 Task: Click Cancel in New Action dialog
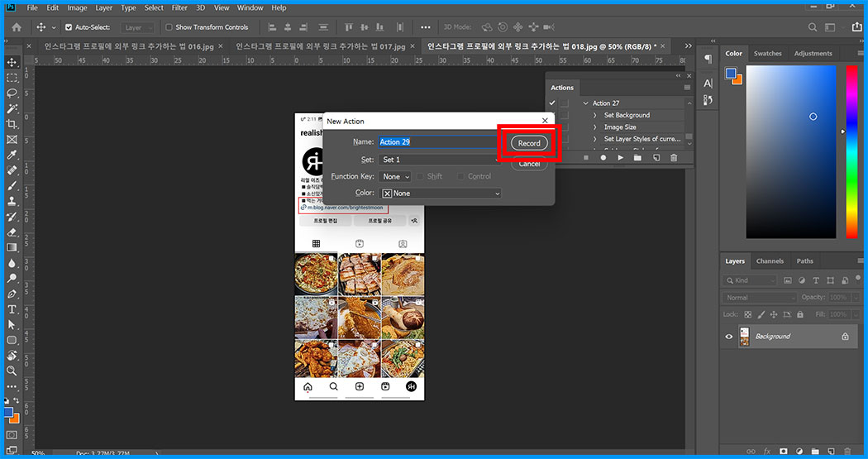[x=529, y=164]
